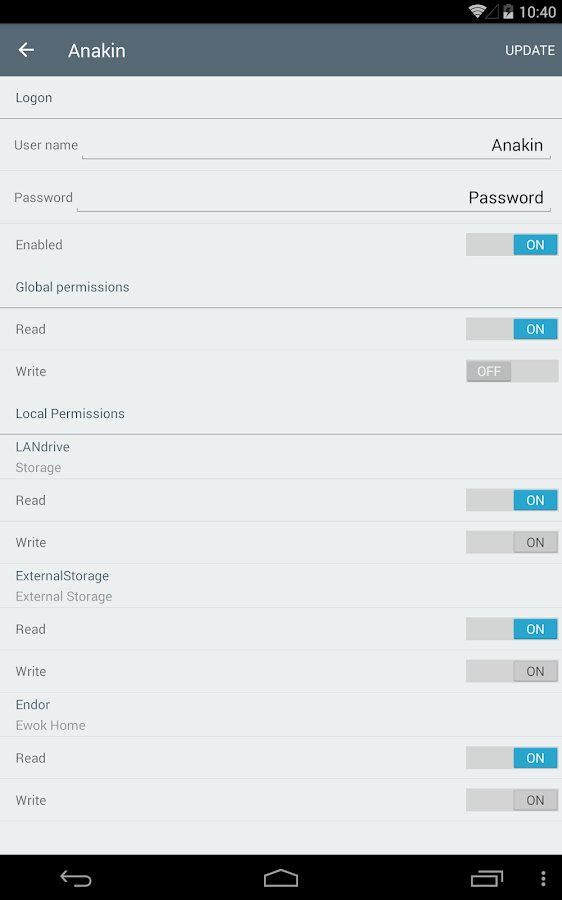The height and width of the screenshot is (900, 562).
Task: Toggle the ExternalStorage Write switch
Action: pyautogui.click(x=512, y=671)
